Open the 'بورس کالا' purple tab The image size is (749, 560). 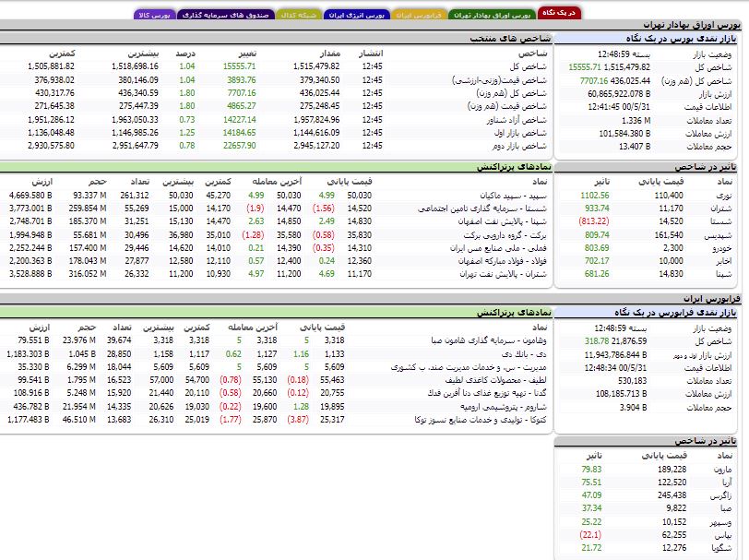pyautogui.click(x=154, y=15)
